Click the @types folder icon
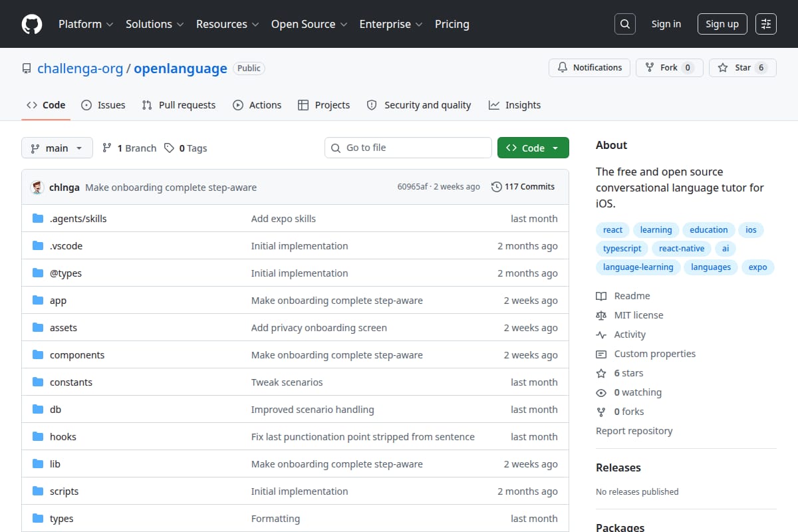 pos(38,273)
